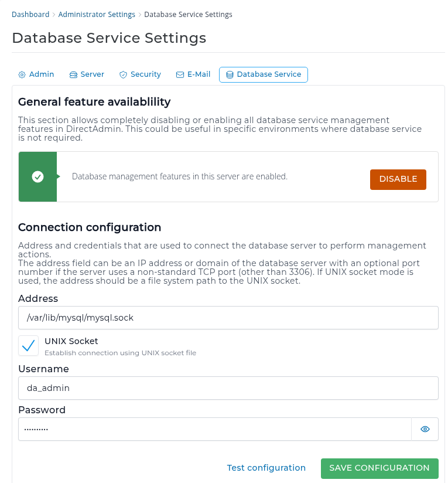Toggle UNIX socket file connection mode

[x=28, y=345]
